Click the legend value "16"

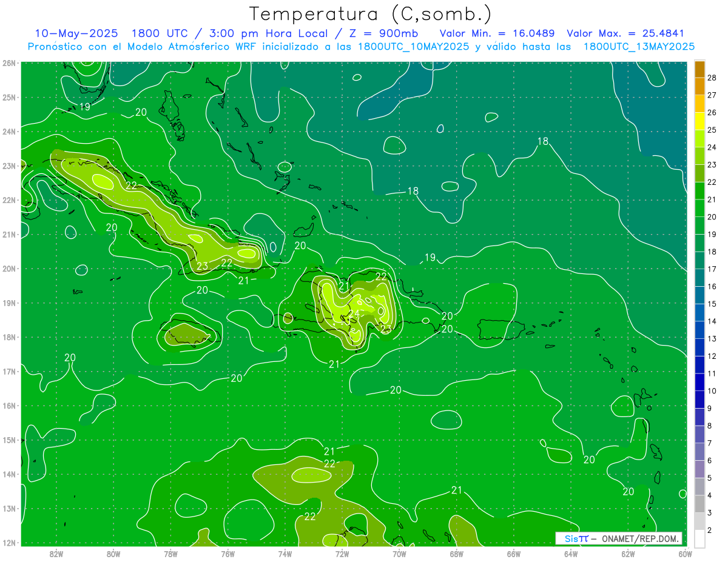point(712,286)
